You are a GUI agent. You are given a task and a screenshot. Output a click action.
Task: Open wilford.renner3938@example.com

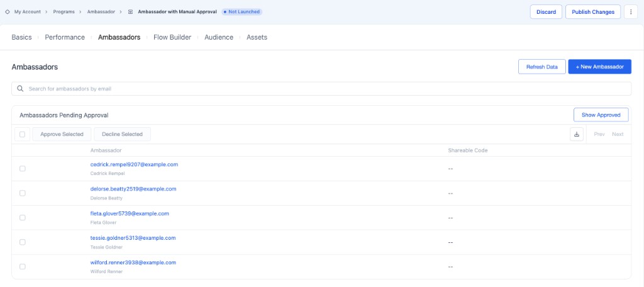point(133,262)
